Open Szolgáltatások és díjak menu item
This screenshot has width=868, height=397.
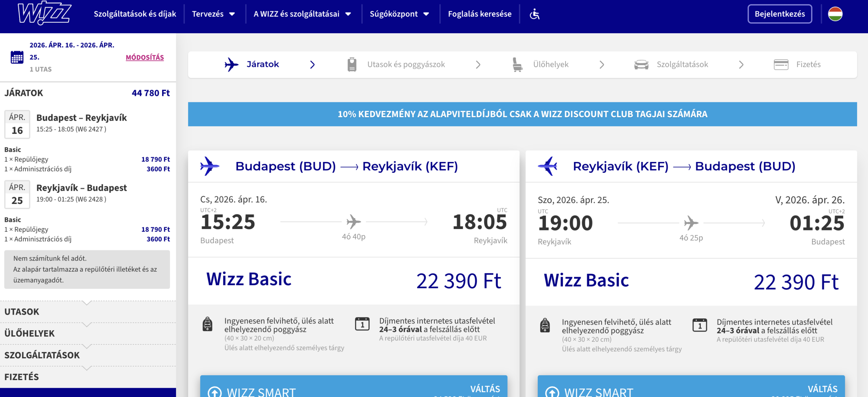(x=135, y=14)
